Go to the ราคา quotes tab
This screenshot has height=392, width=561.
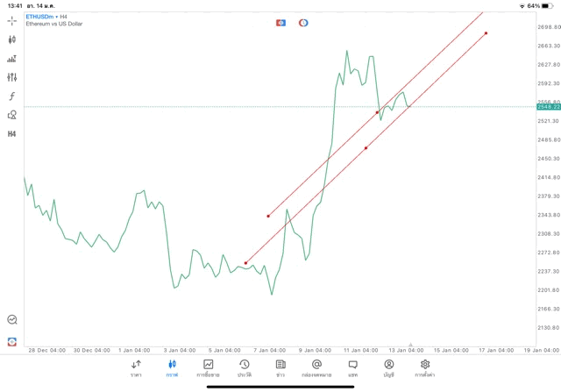136,367
